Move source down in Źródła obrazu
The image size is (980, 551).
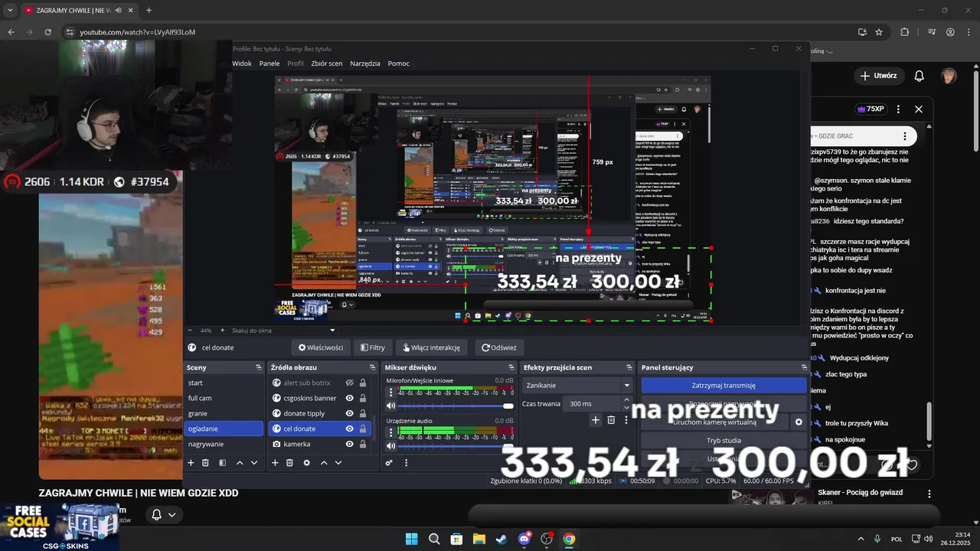[x=338, y=463]
